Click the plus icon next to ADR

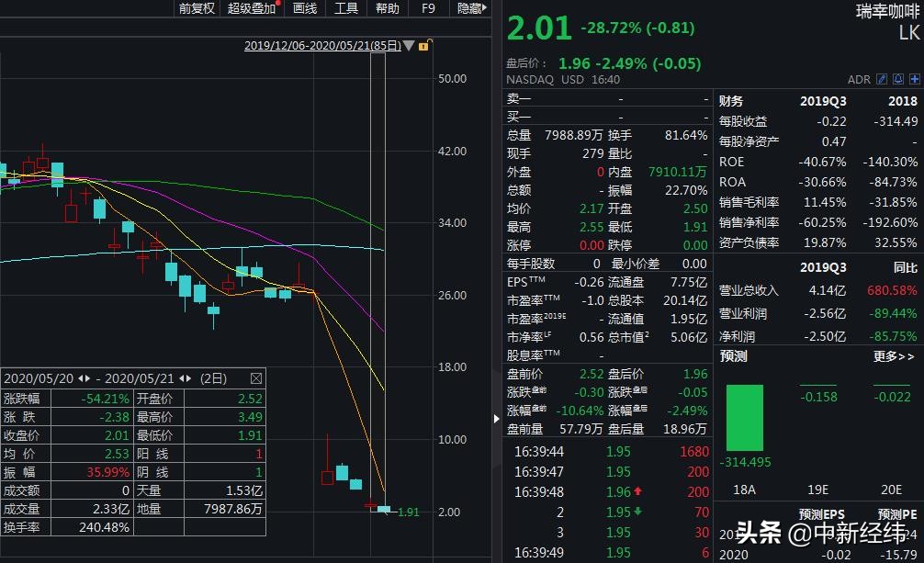coord(914,79)
